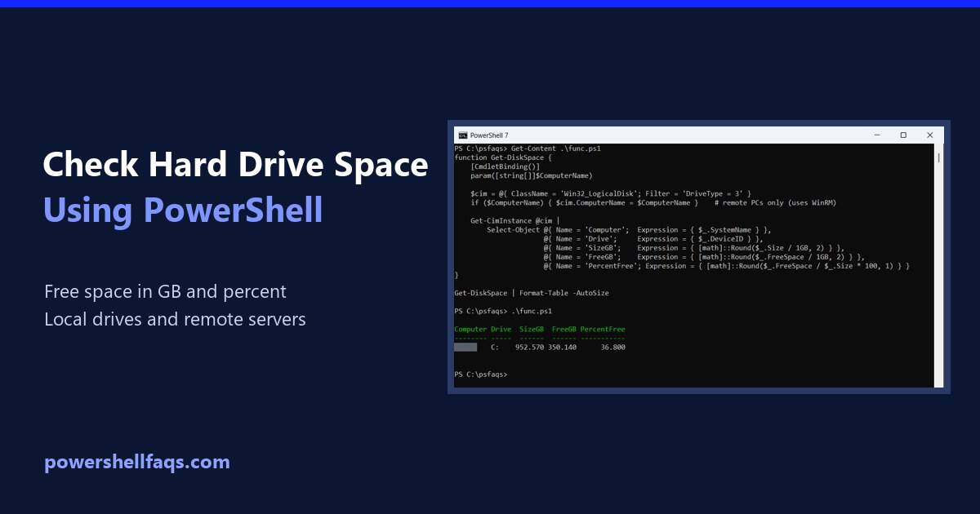Click the 'param([string[]]$ComputerName)' line
The image size is (980, 514).
(x=532, y=175)
